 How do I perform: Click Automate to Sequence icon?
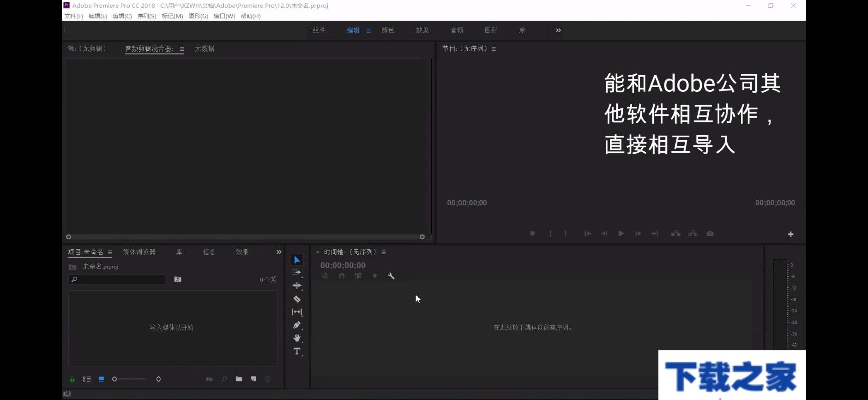[x=210, y=379]
